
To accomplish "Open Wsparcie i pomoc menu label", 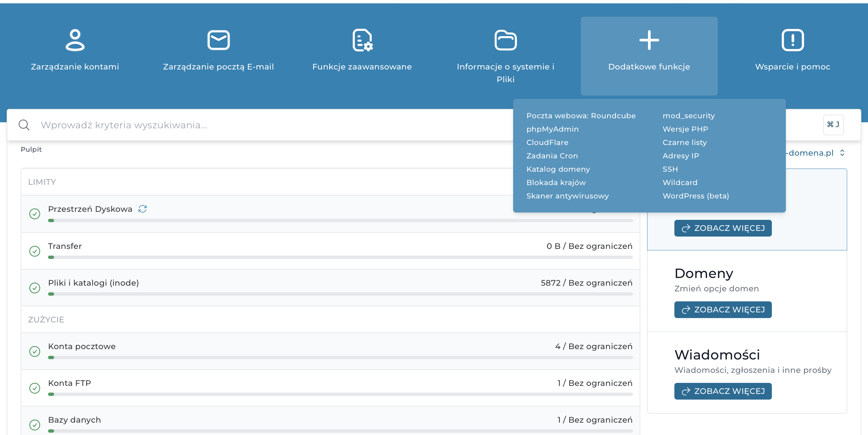I will click(x=793, y=66).
